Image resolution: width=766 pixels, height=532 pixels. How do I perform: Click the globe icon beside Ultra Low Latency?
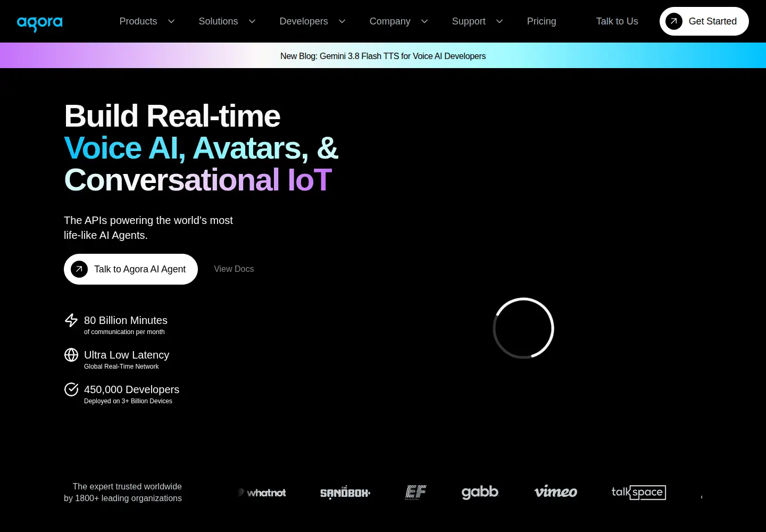tap(71, 355)
